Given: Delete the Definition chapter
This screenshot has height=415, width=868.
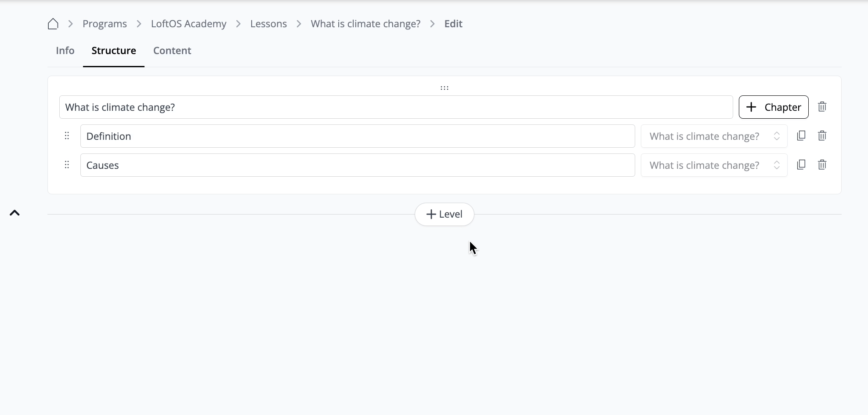Looking at the screenshot, I should point(822,136).
